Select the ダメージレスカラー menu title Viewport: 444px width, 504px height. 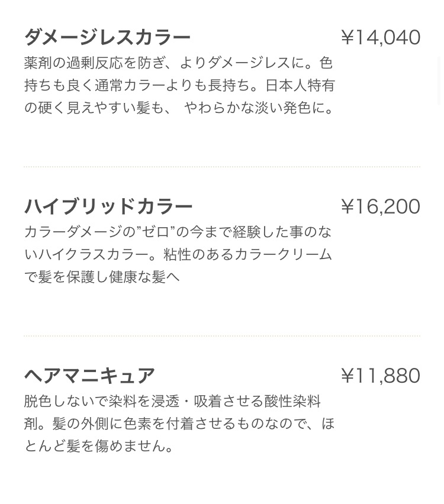(x=107, y=37)
